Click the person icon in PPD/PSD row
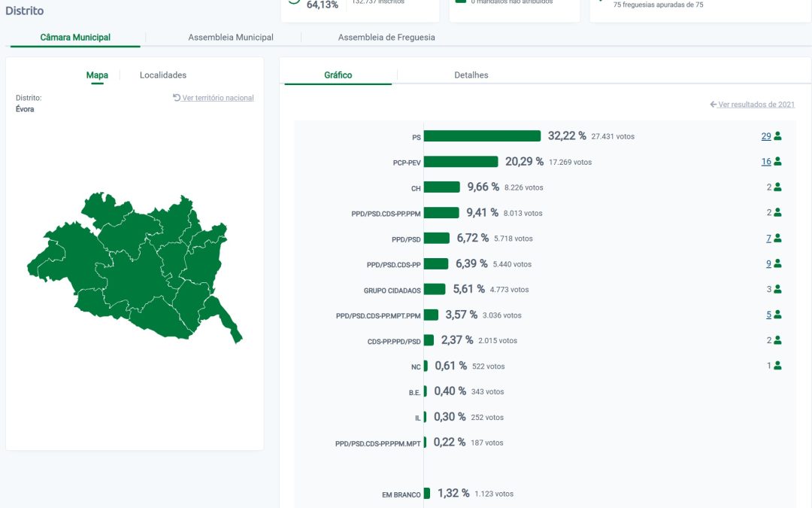812x508 pixels. pos(777,239)
